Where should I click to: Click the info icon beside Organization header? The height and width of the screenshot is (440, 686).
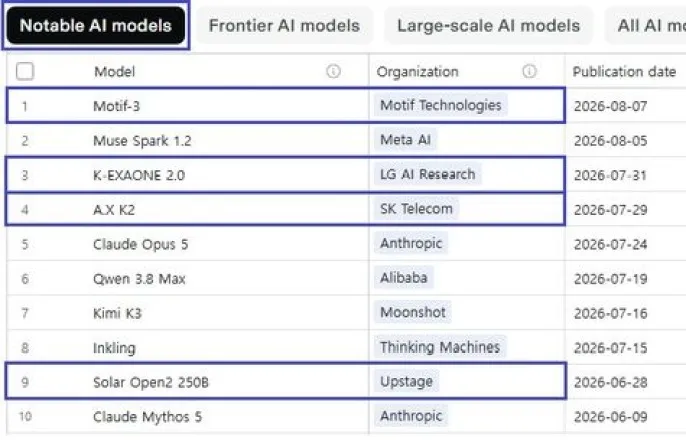[x=529, y=71]
